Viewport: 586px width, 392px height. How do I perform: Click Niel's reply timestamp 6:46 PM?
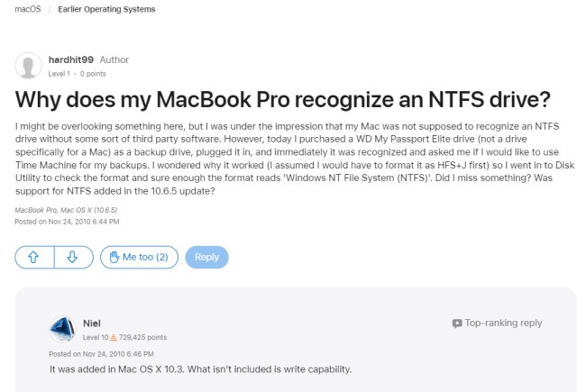90,353
